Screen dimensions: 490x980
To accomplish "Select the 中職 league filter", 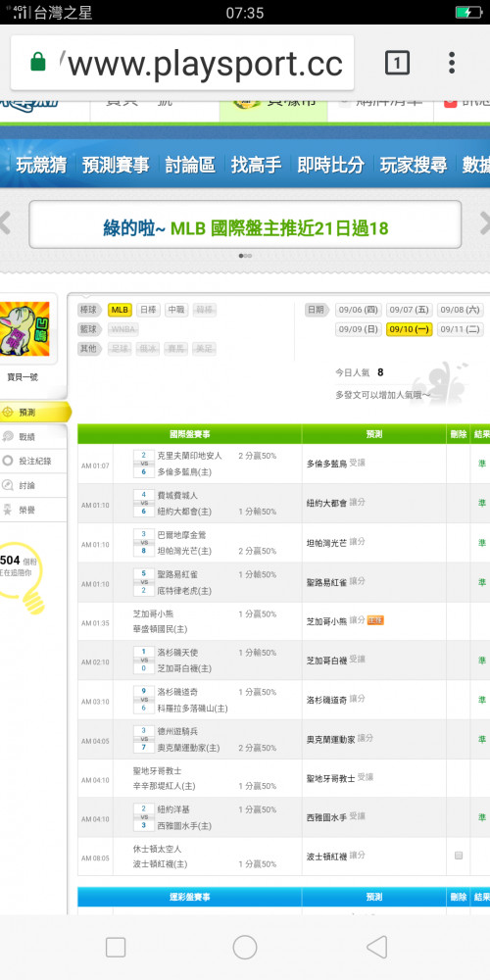I will (175, 310).
